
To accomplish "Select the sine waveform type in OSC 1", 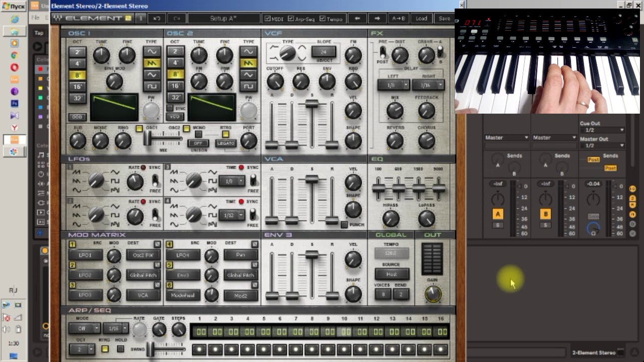I will click(152, 51).
